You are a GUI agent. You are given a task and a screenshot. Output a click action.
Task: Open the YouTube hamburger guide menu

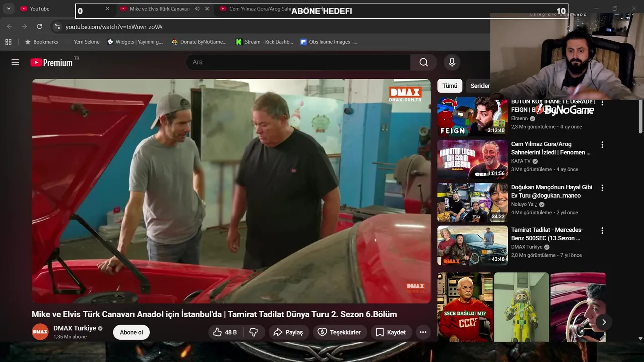pyautogui.click(x=15, y=62)
